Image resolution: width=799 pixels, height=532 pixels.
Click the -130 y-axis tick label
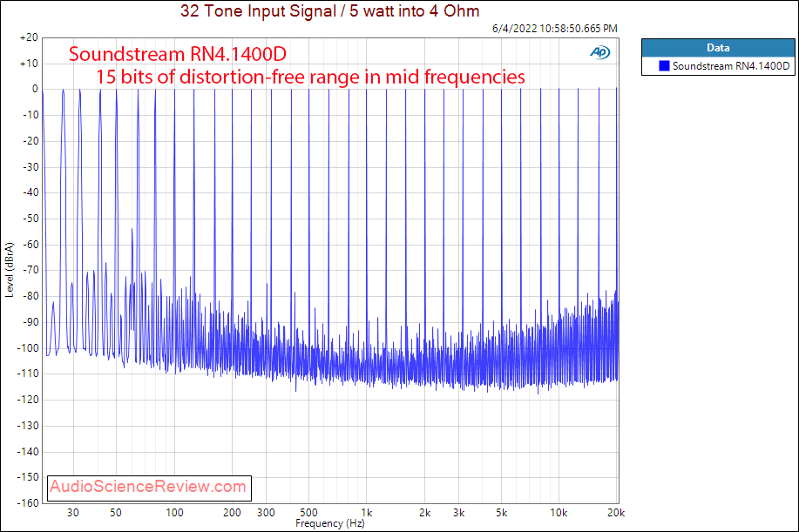(x=29, y=426)
